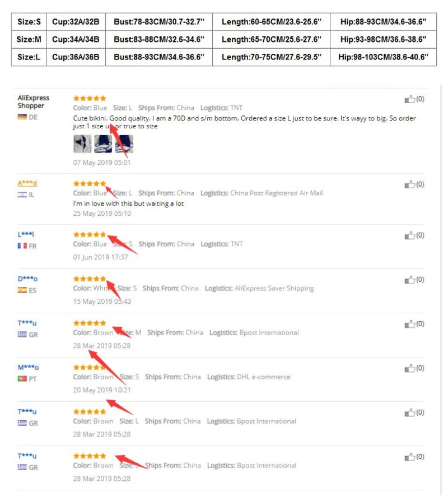Viewport: 448px width, 501px height.
Task: Like the German shopper's bikini review
Action: [410, 99]
